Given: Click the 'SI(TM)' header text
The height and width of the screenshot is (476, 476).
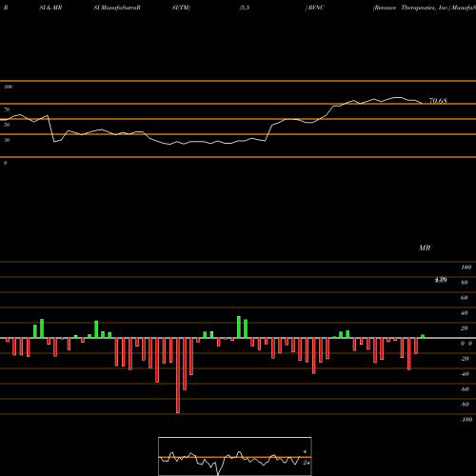Looking at the screenshot, I should 181,8.
